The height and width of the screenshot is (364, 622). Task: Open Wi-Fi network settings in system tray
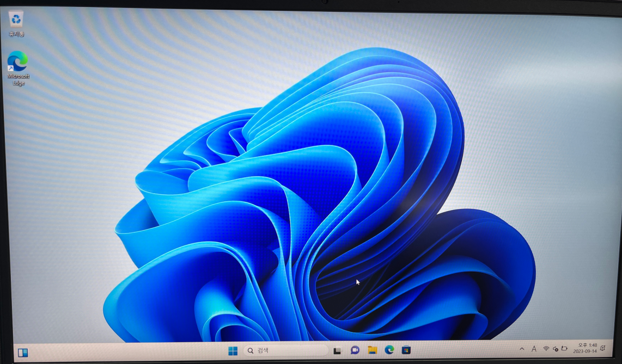(546, 349)
